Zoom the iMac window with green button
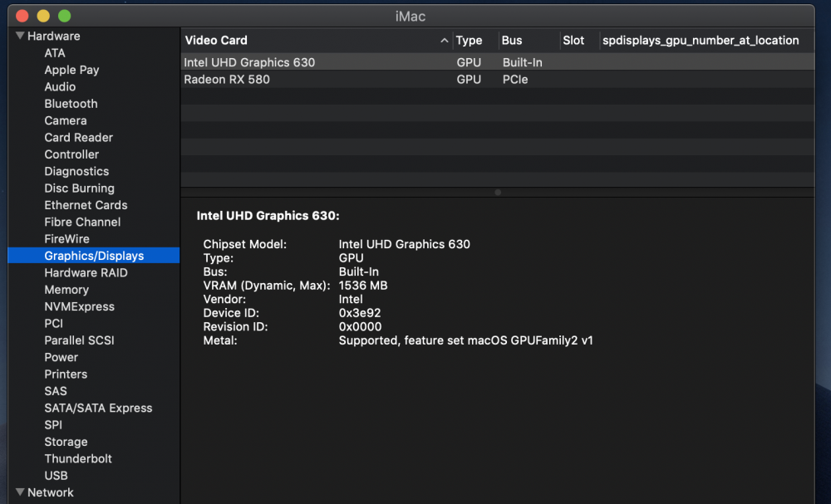Viewport: 831px width, 504px height. tap(65, 16)
